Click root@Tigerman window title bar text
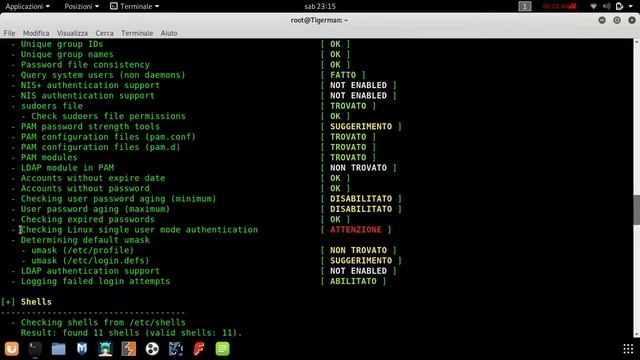The width and height of the screenshot is (640, 360). [x=319, y=20]
